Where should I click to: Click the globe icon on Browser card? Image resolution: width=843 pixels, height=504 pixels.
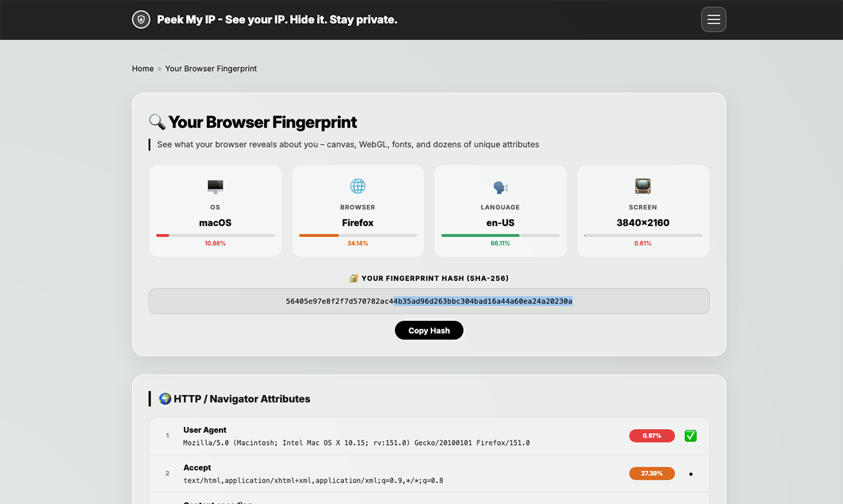pos(358,186)
